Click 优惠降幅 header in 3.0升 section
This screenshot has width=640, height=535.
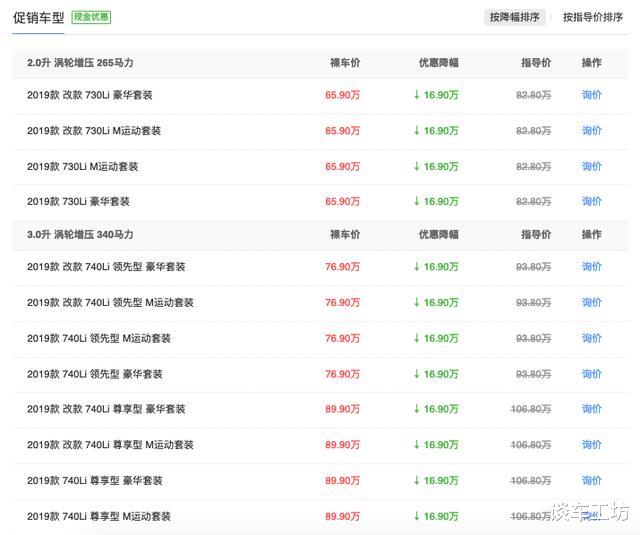click(x=439, y=234)
